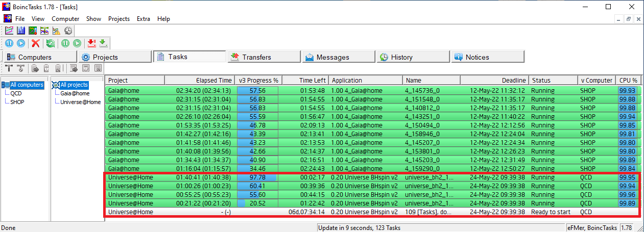Sort by the Project column header
Screen dimensions: 644x232
coord(135,80)
